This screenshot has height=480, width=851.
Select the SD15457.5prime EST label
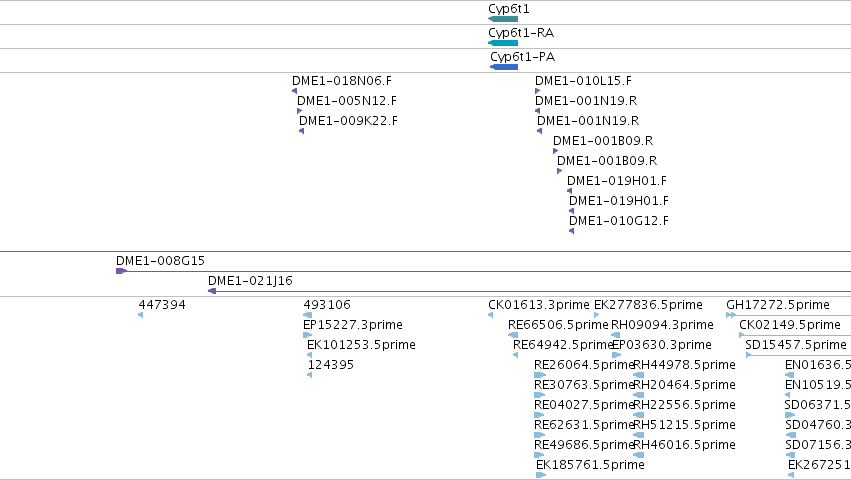(x=796, y=345)
